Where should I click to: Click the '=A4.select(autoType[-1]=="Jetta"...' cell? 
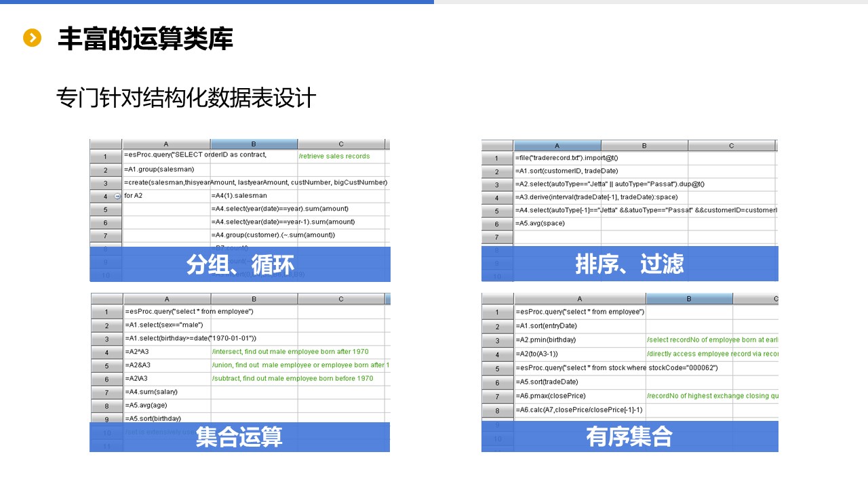tap(646, 210)
